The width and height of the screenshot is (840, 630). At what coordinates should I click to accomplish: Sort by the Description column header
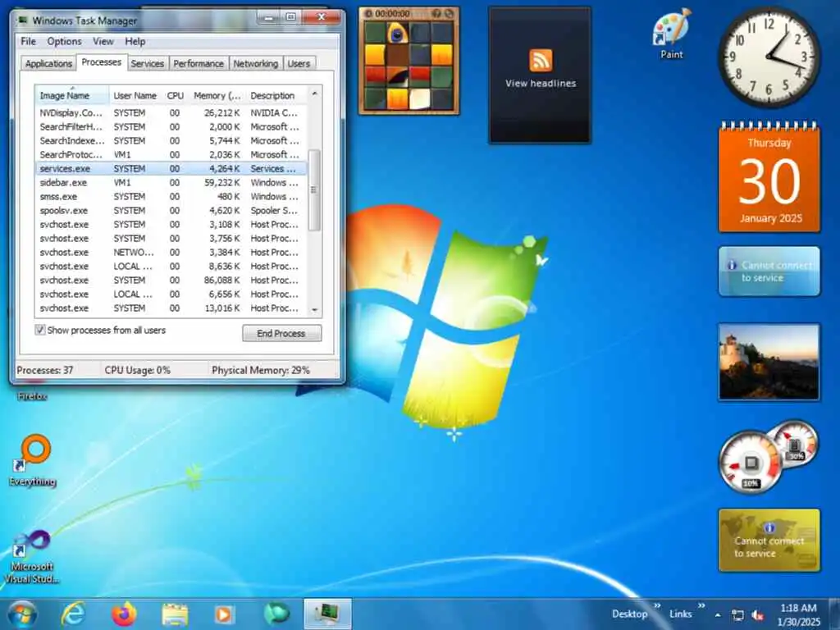(x=276, y=95)
